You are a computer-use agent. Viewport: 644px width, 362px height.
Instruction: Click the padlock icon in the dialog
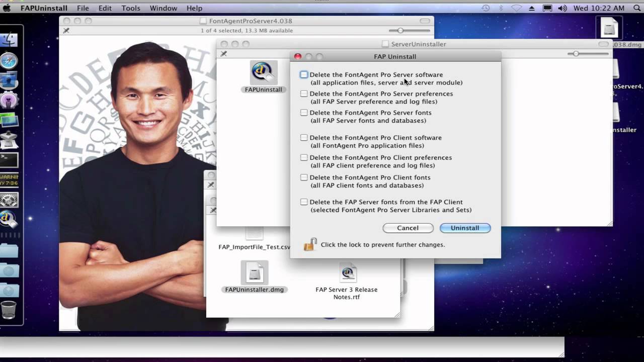pos(310,244)
